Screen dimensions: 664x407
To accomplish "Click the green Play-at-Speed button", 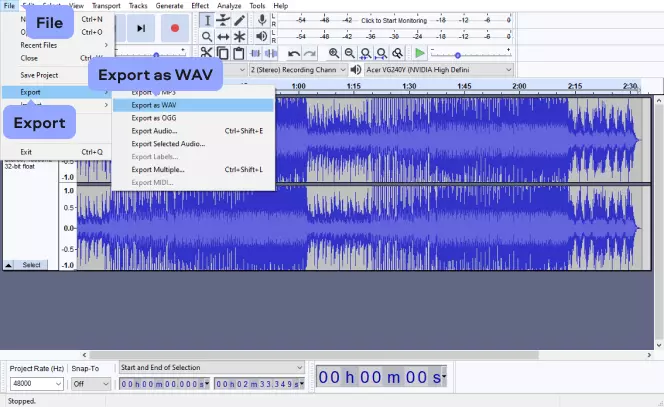I will point(420,53).
